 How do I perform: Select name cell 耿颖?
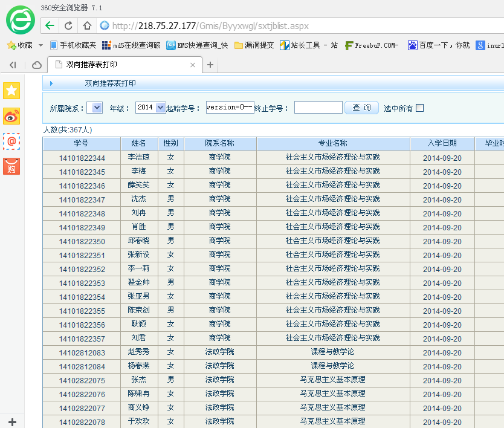click(x=139, y=324)
